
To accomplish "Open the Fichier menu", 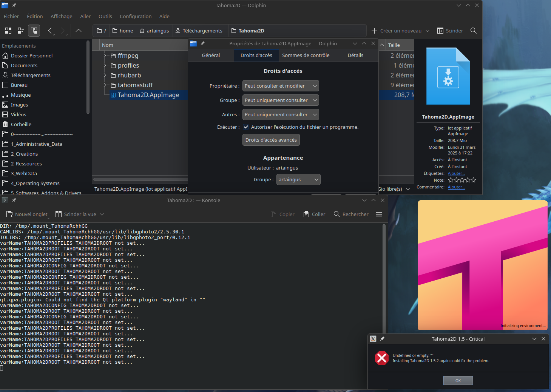I will click(11, 16).
